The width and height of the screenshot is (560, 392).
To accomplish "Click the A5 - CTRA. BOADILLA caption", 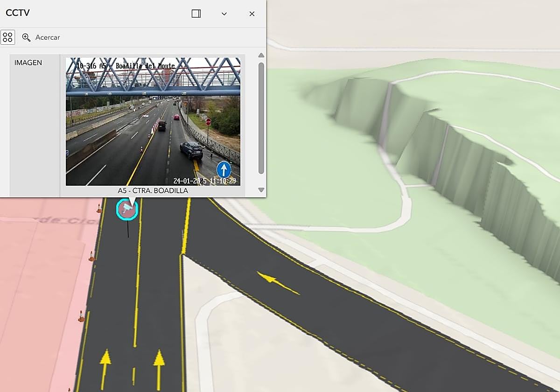I will coord(153,191).
